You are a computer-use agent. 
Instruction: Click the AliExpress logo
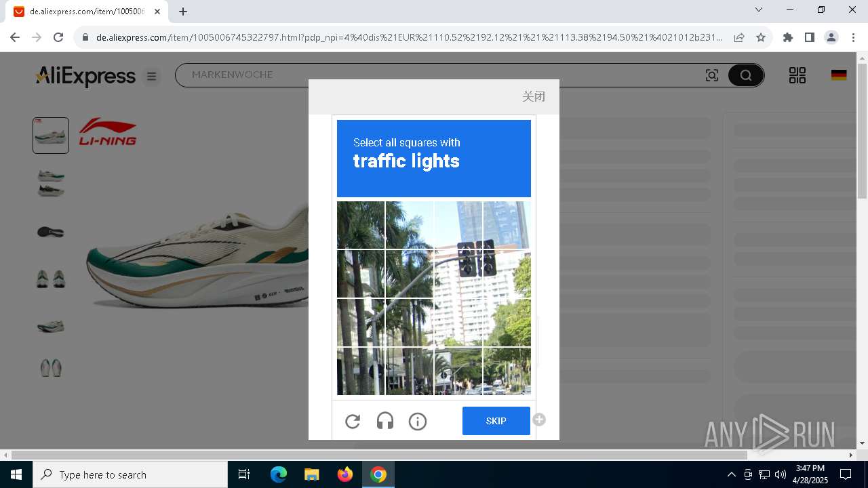(x=85, y=76)
